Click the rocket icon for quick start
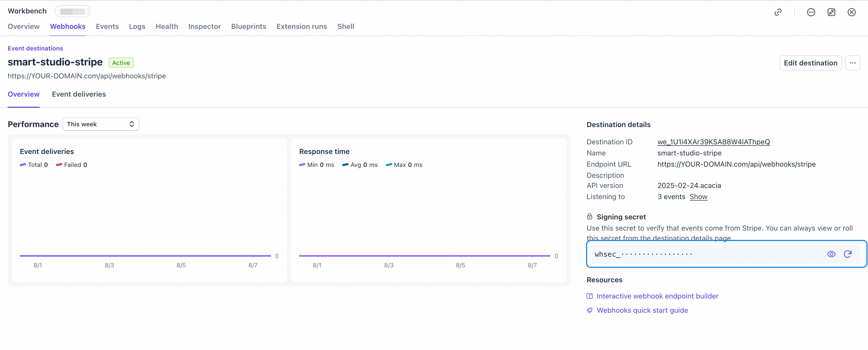 (x=589, y=310)
